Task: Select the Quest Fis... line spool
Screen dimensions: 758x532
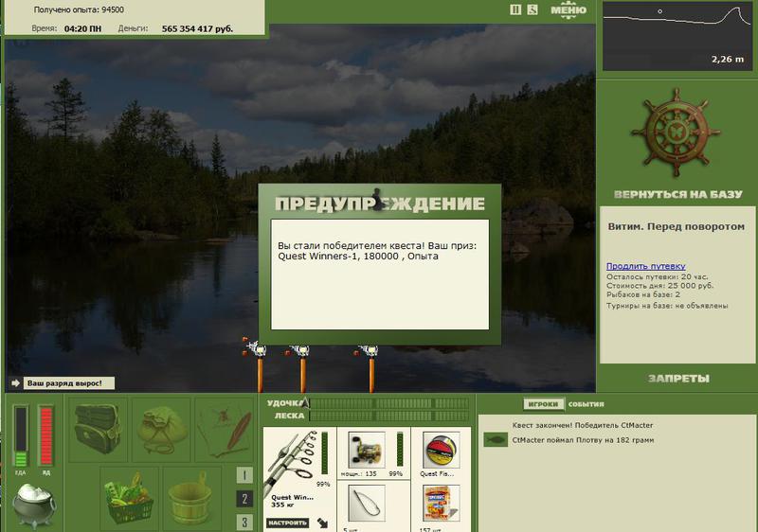Action: coord(441,450)
